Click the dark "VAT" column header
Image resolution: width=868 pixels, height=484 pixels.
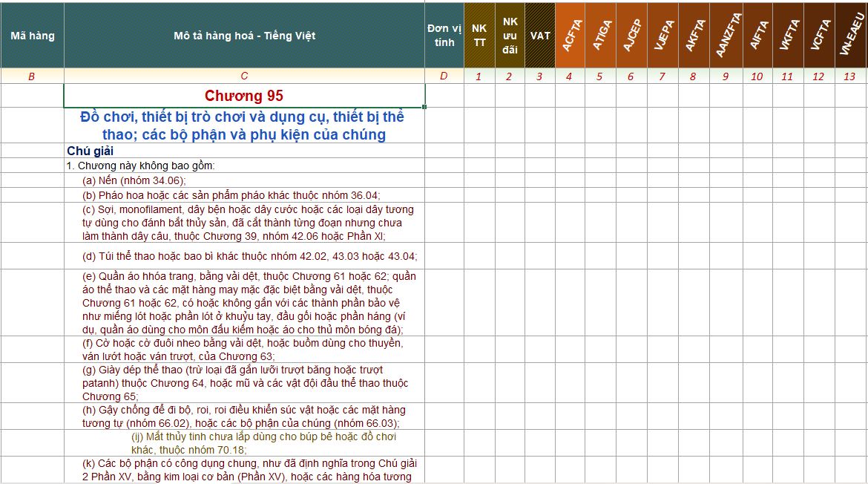coord(540,35)
